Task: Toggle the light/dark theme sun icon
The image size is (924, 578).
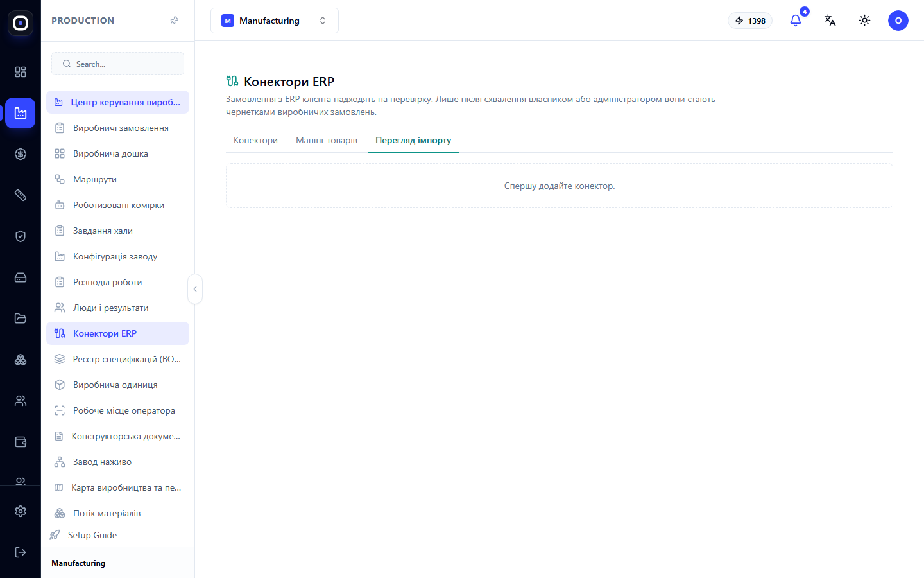Action: [x=865, y=21]
